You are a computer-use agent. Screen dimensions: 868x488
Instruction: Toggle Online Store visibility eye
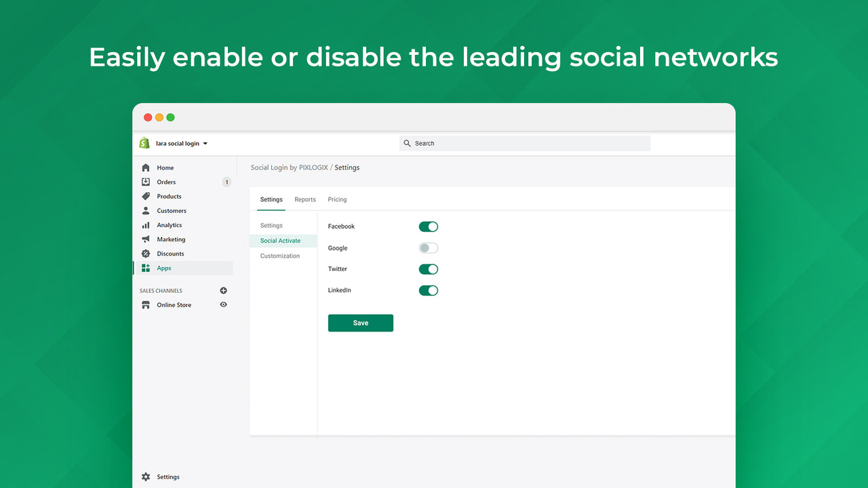pos(223,304)
